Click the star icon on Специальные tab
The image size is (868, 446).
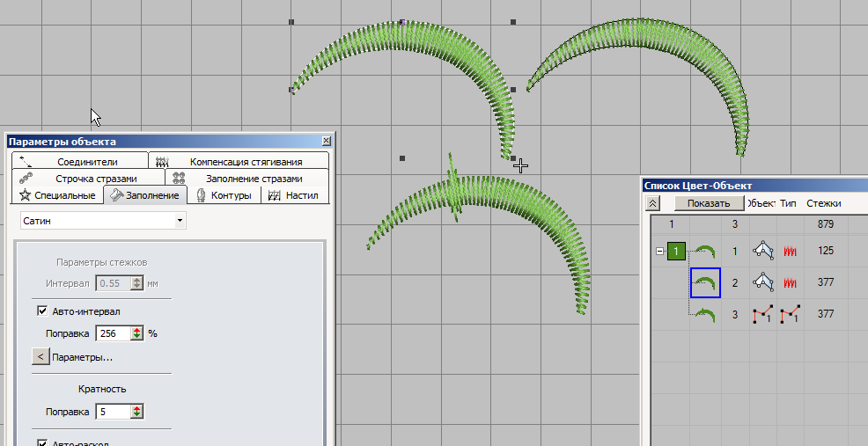pos(26,195)
